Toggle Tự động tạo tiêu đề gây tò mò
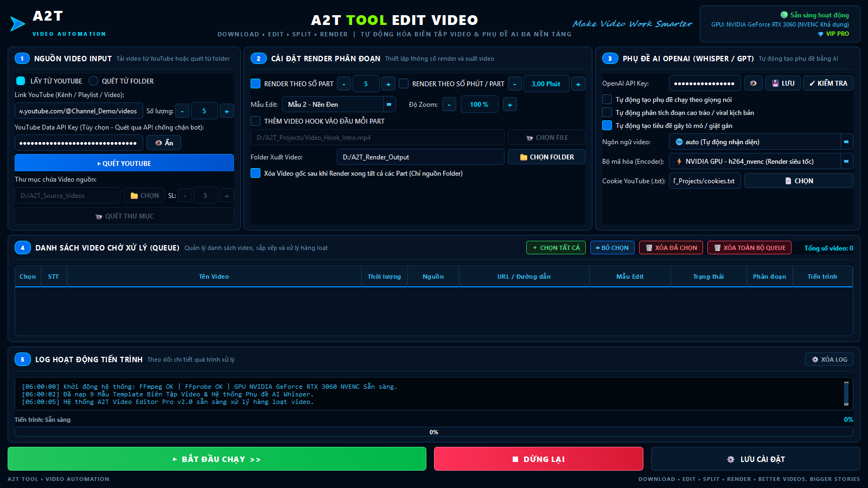Viewport: 868px width, 488px height. point(607,125)
